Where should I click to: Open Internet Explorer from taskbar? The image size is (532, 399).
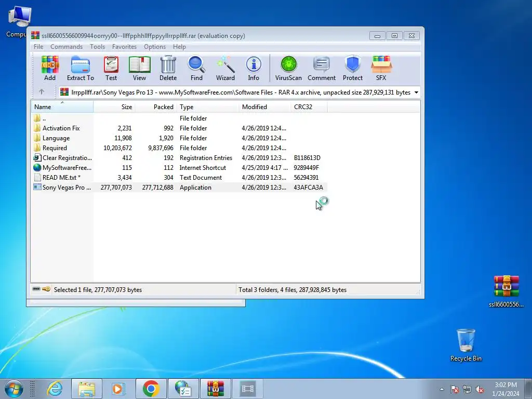click(55, 389)
